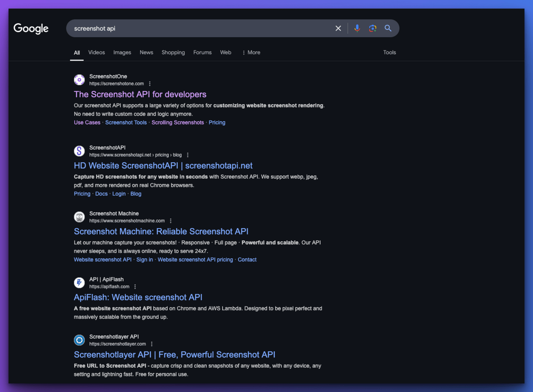This screenshot has height=392, width=533.
Task: Click the screenshotapi.net › pricing › blog breadcrumb
Action: pyautogui.click(x=136, y=155)
